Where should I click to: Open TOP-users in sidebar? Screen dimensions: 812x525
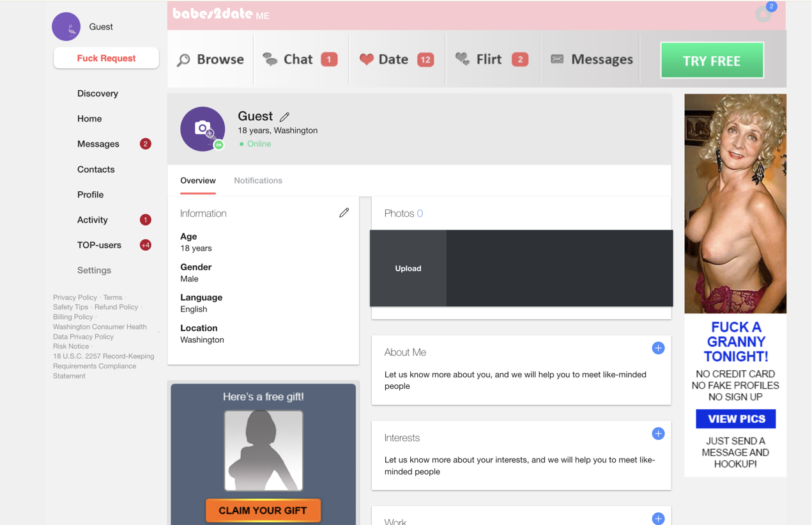coord(99,245)
